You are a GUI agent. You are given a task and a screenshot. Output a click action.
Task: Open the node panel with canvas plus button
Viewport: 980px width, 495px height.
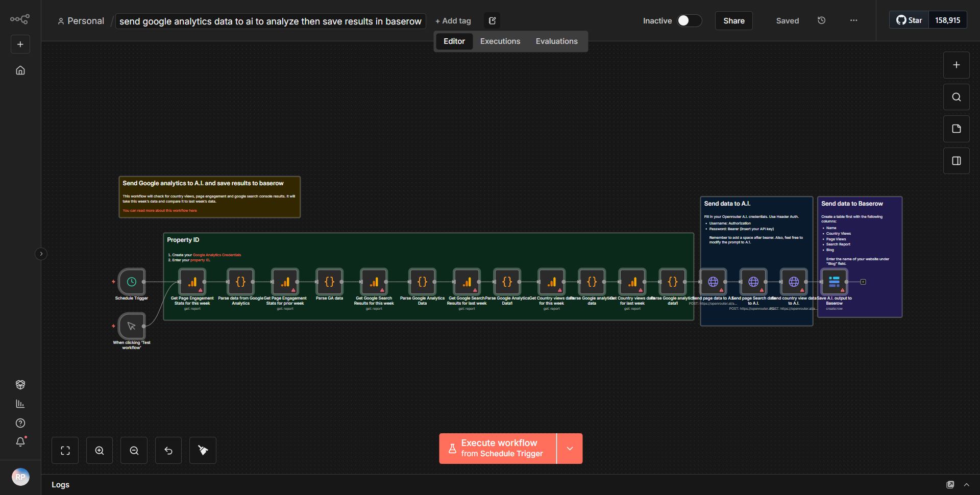957,65
